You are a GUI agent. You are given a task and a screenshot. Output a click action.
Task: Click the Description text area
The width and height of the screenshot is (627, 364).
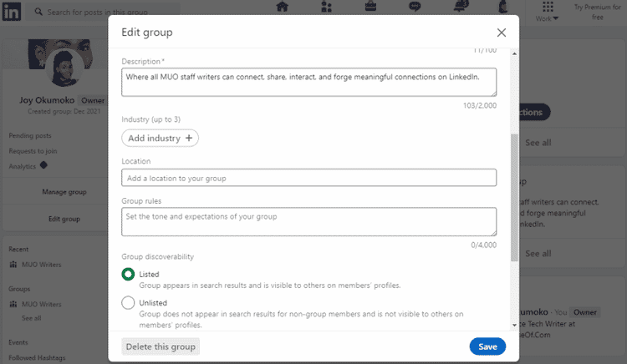coord(308,82)
